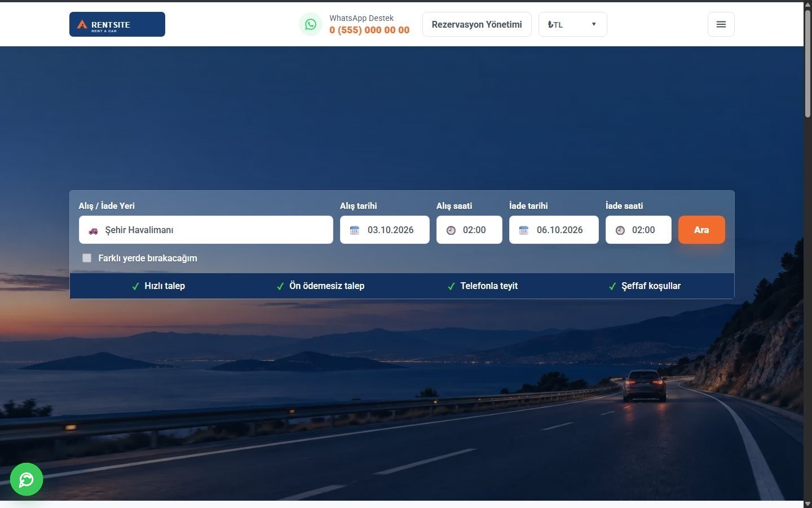The image size is (812, 508).
Task: Open the floating green chat bubble
Action: pos(27,479)
